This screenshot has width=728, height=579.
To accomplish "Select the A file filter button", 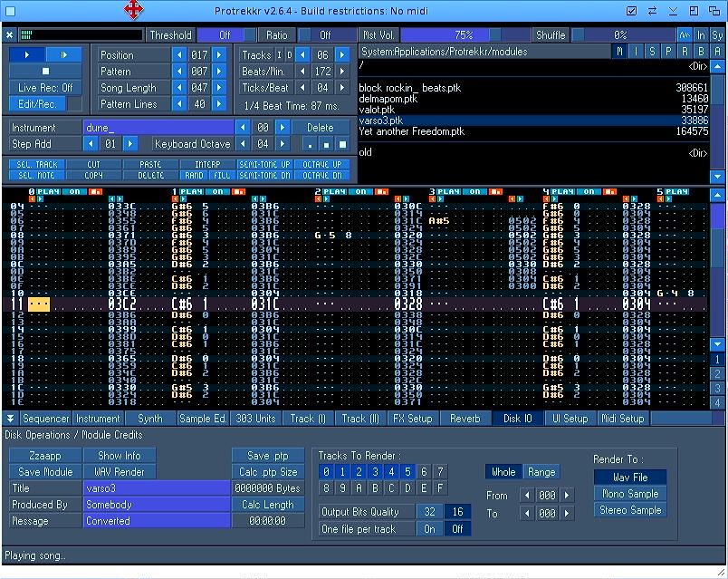I will pos(717,52).
